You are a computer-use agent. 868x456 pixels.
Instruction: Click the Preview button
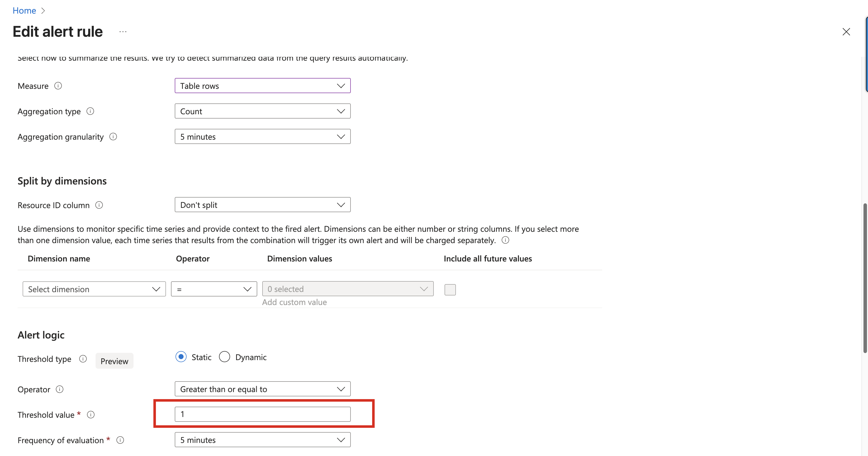pyautogui.click(x=114, y=361)
